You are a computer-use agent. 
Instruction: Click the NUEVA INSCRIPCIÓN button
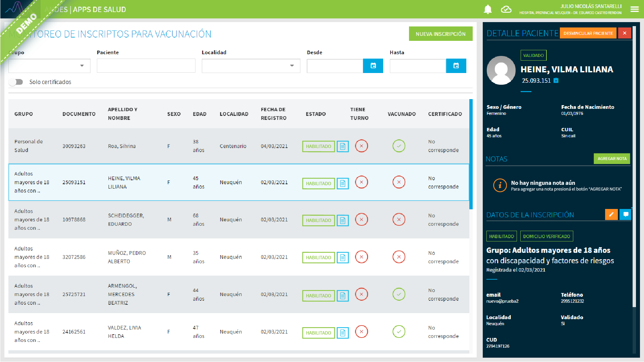click(x=441, y=34)
